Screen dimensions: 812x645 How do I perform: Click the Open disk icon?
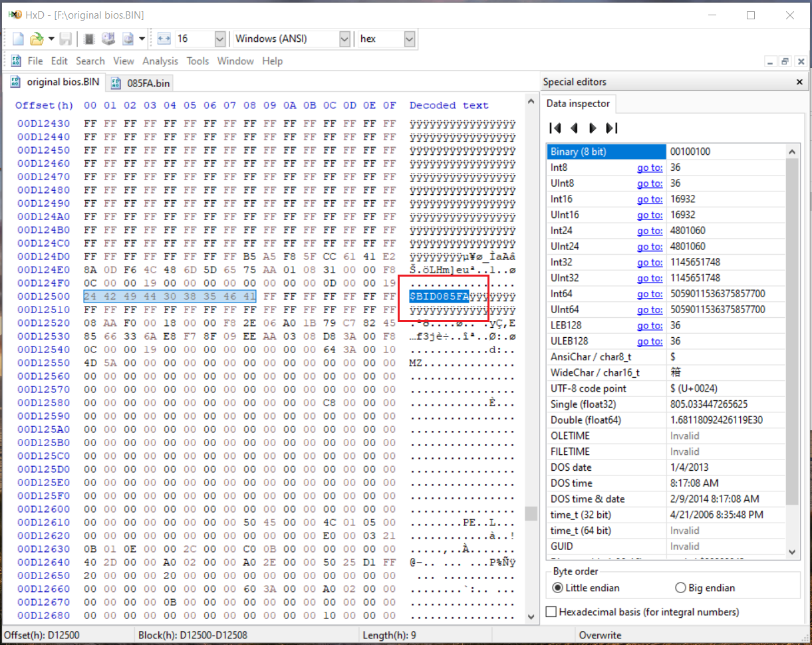(108, 39)
